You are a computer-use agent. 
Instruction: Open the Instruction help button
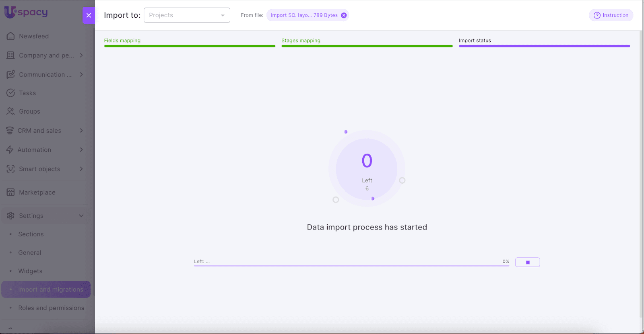tap(611, 15)
